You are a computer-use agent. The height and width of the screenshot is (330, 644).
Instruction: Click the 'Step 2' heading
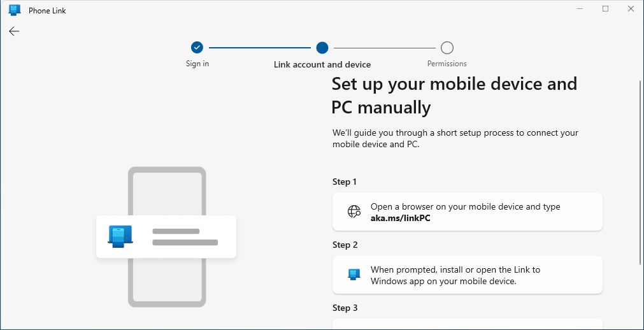[x=345, y=245]
